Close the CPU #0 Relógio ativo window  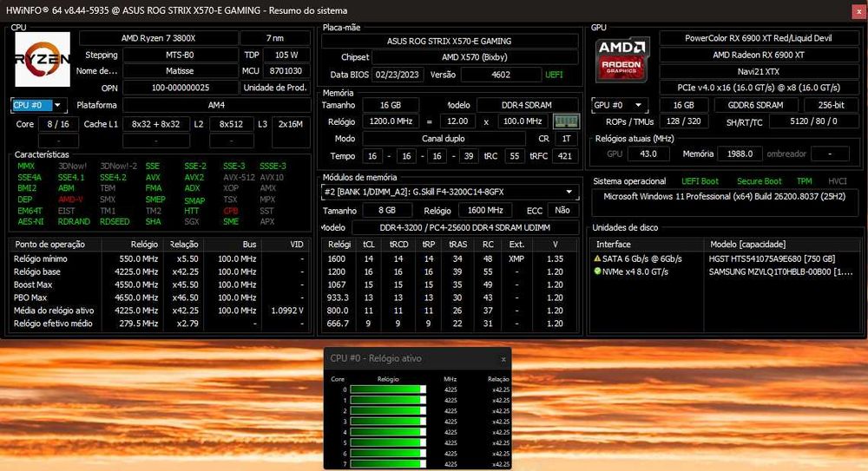point(503,359)
